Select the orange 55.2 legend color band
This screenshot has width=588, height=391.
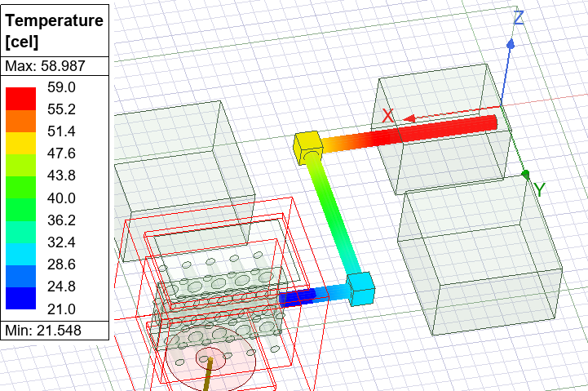tap(20, 121)
